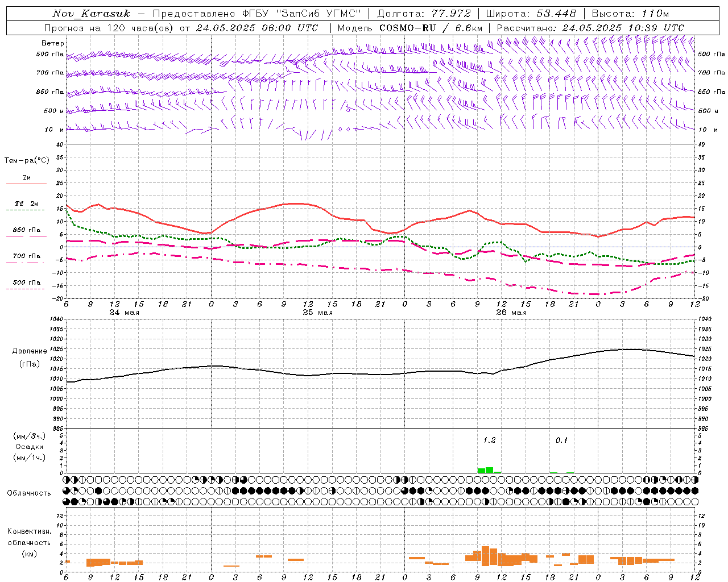Click the Облачность cloudiness label
Image resolution: width=728 pixels, height=582 pixels.
[29, 493]
